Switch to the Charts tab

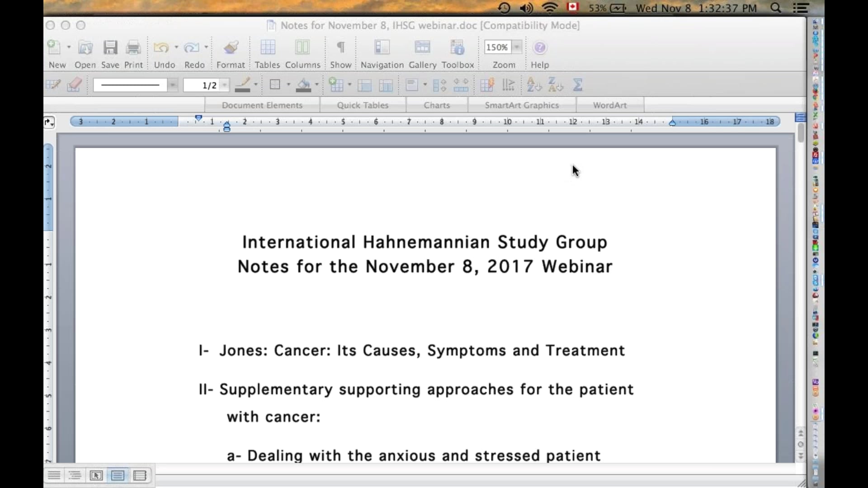437,105
